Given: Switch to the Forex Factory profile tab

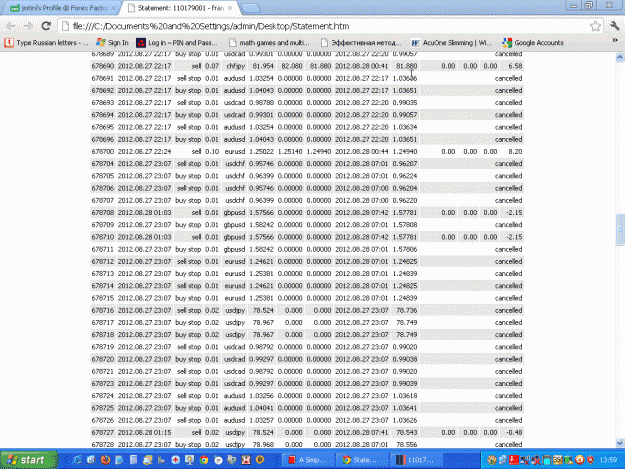Looking at the screenshot, I should pyautogui.click(x=60, y=8).
